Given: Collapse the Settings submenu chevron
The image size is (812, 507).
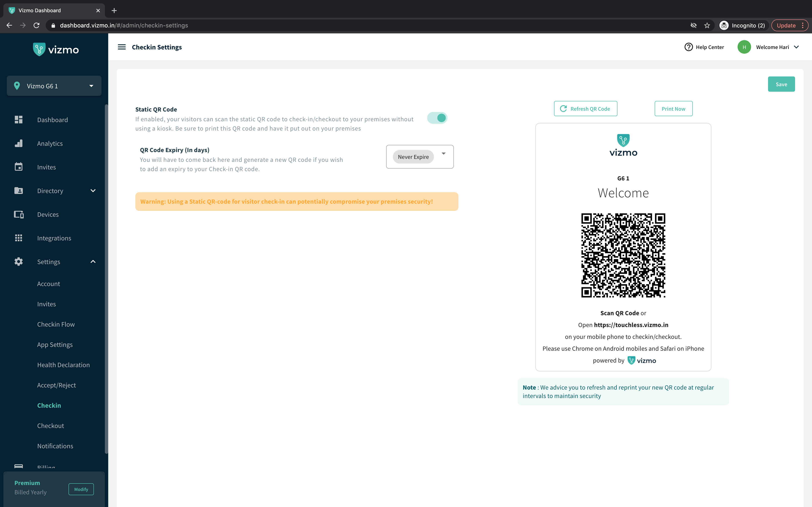Looking at the screenshot, I should tap(93, 262).
